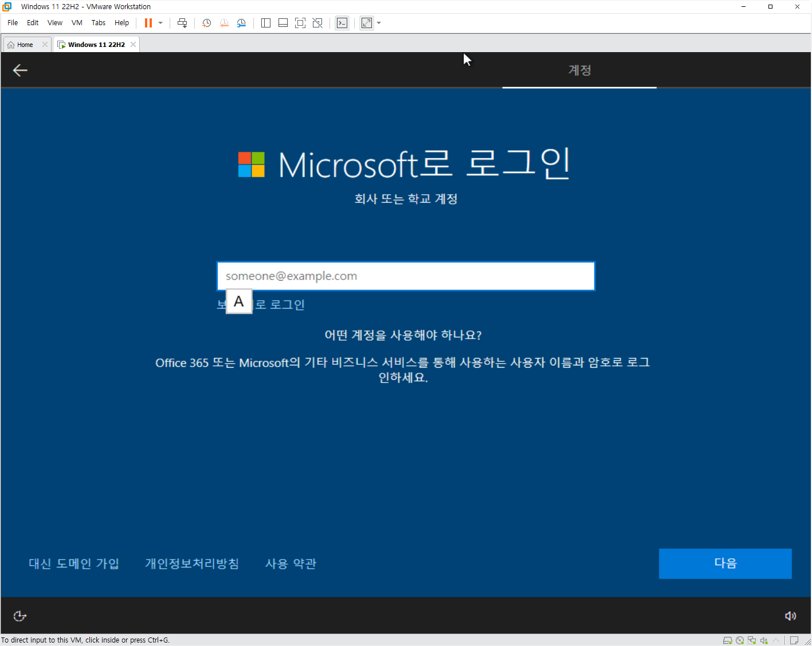The width and height of the screenshot is (812, 646).
Task: Click the 회사 또는 학교 계정 subtitle
Action: (406, 199)
